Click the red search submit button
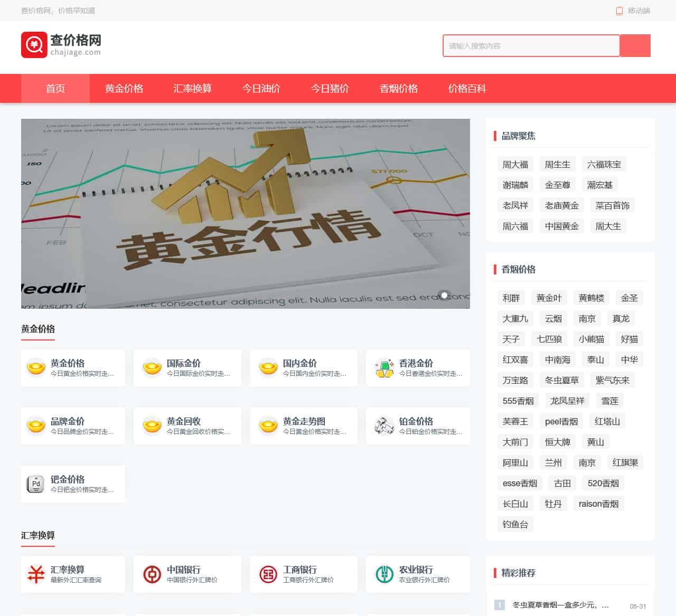The width and height of the screenshot is (676, 616). point(635,46)
